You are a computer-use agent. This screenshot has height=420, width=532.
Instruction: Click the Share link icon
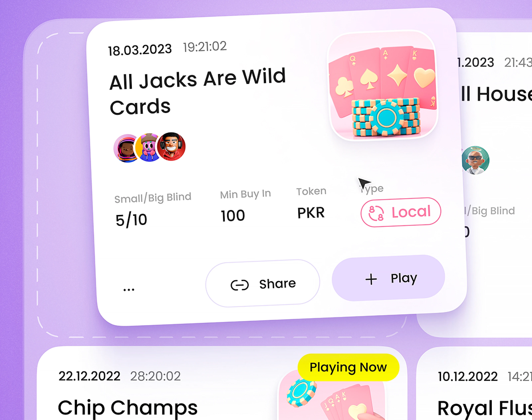click(240, 285)
